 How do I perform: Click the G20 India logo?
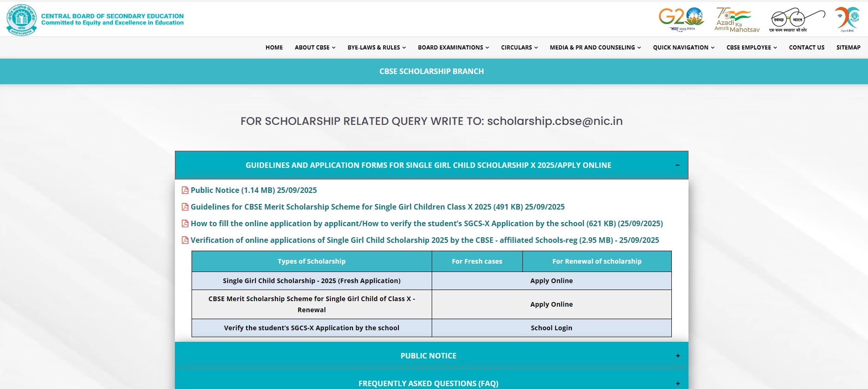[x=681, y=19]
